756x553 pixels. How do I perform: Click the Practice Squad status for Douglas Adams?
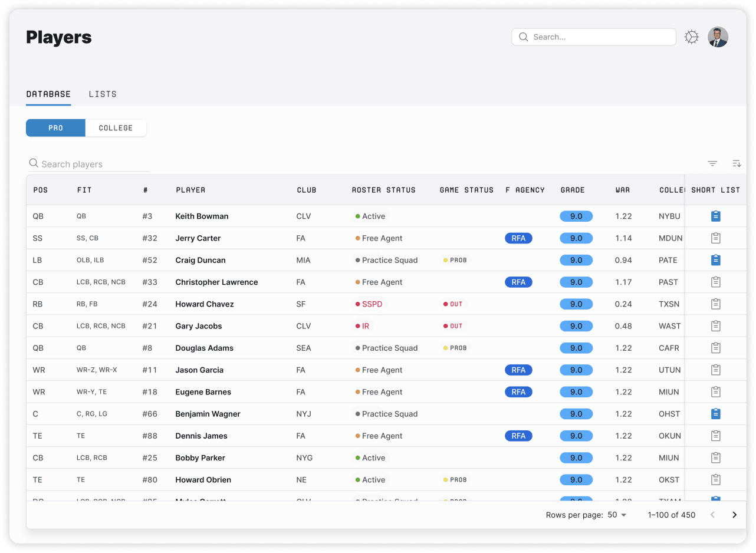click(x=386, y=348)
